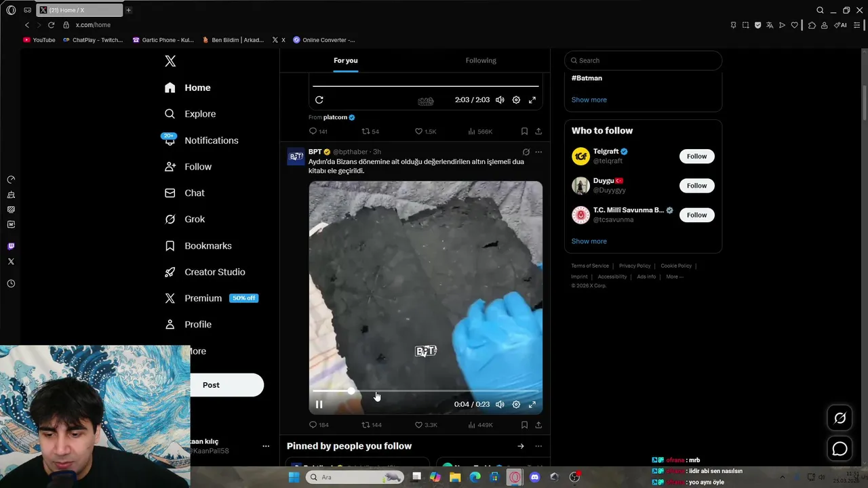The height and width of the screenshot is (488, 868).
Task: Open Creator Studio
Action: pos(205,272)
